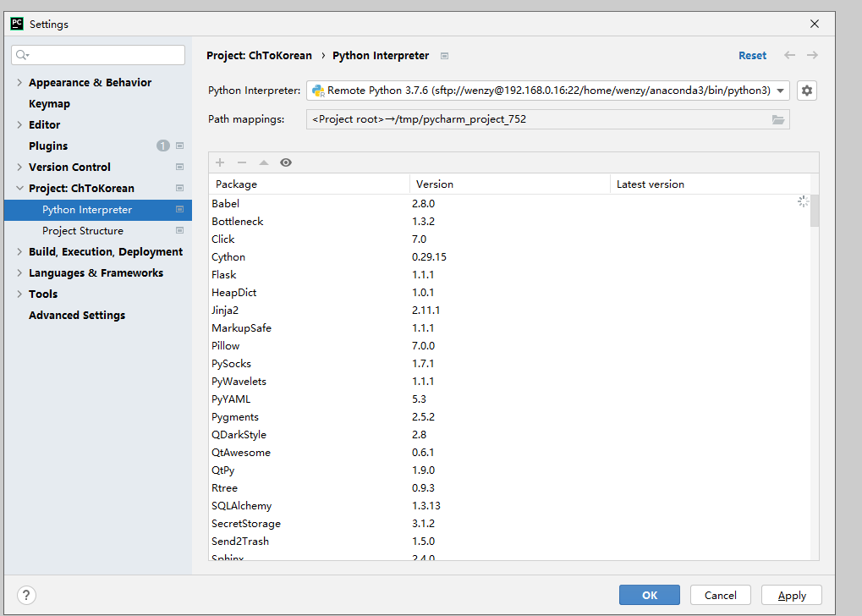The height and width of the screenshot is (616, 862).
Task: Select the Flask package row
Action: click(x=509, y=274)
